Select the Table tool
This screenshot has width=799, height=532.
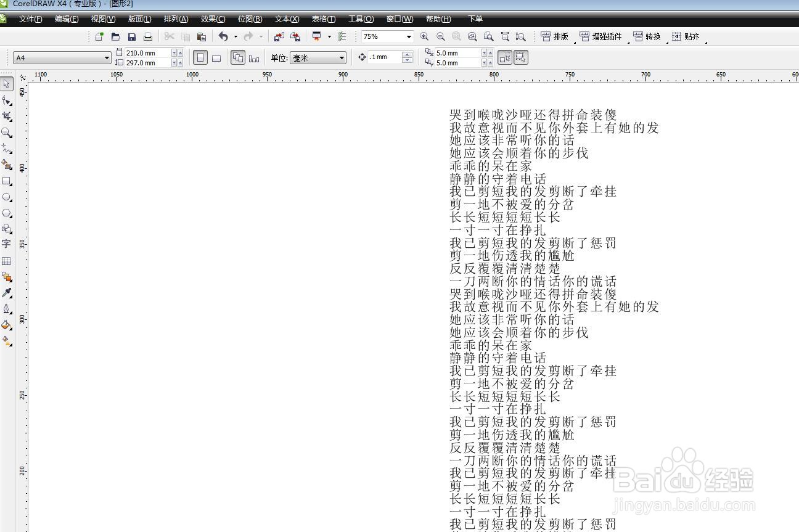(x=7, y=261)
